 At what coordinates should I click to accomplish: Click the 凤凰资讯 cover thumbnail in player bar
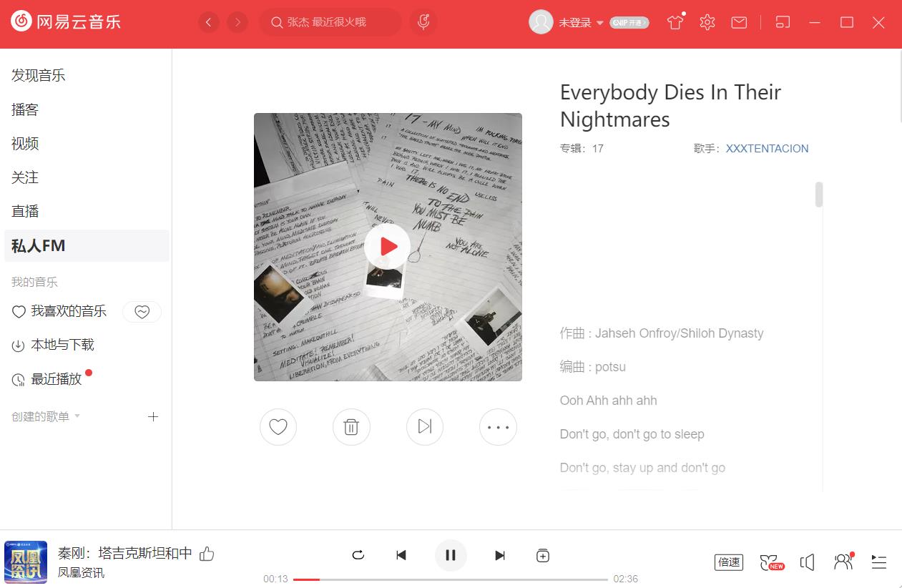(x=26, y=562)
